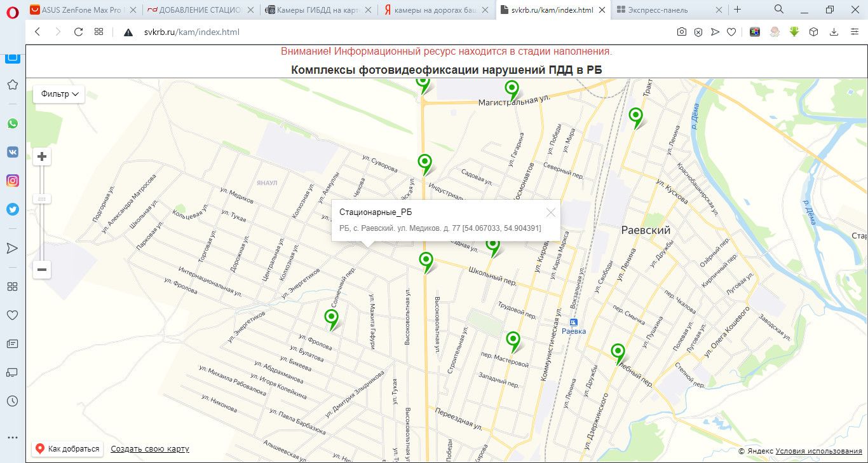868x463 pixels.
Task: Close the Стационарные_РБ map balloon
Action: (550, 212)
